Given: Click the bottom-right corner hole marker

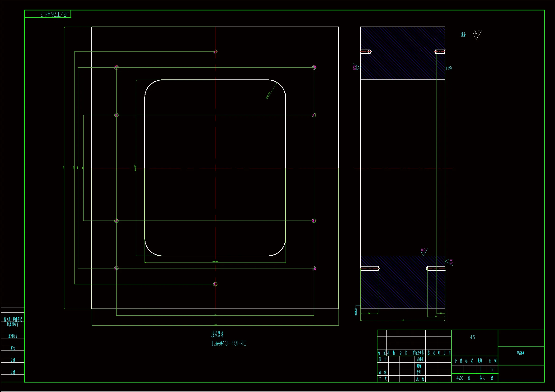Looking at the screenshot, I should (x=314, y=268).
